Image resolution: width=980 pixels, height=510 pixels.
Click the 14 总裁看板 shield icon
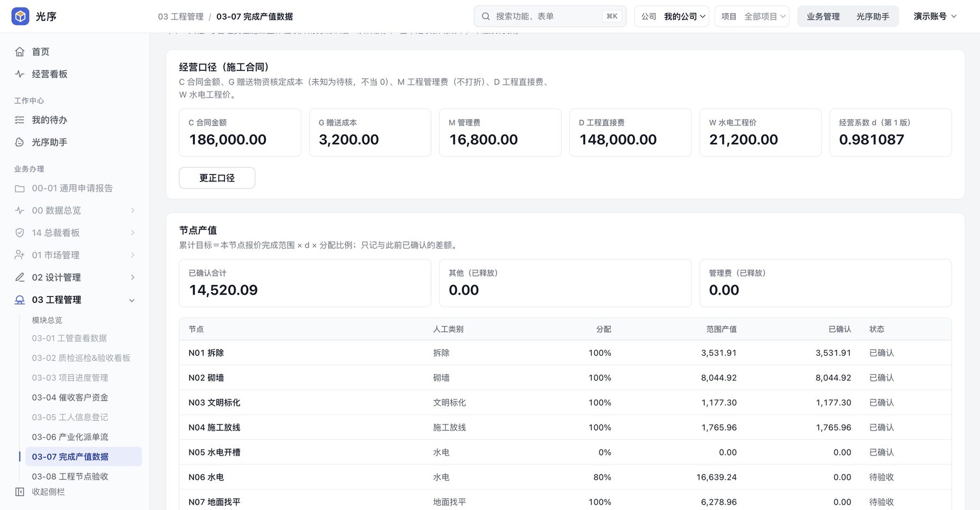pyautogui.click(x=20, y=233)
